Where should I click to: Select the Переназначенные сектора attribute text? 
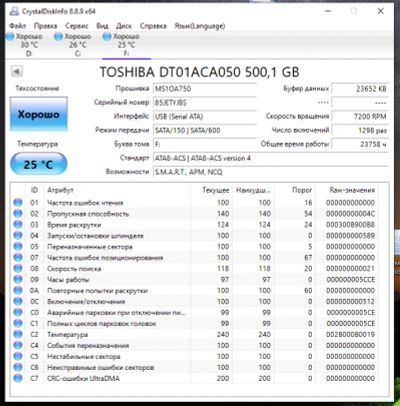pyautogui.click(x=90, y=247)
